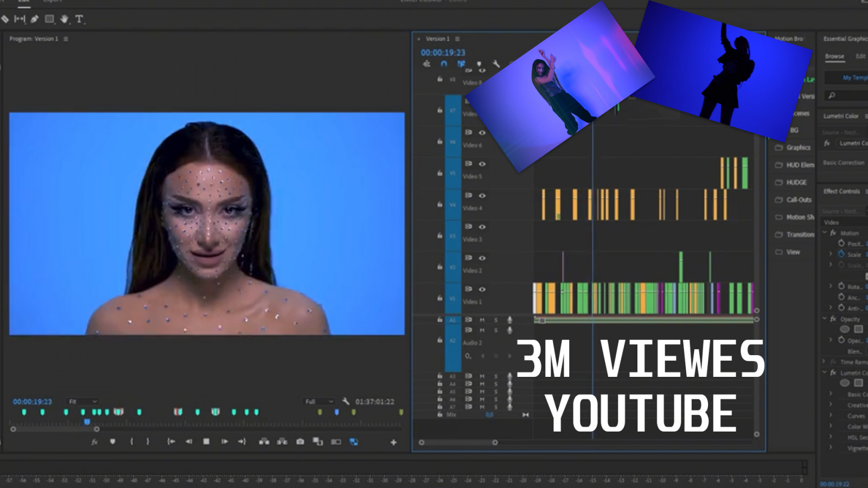Hide the Video 5 track output

tap(482, 164)
